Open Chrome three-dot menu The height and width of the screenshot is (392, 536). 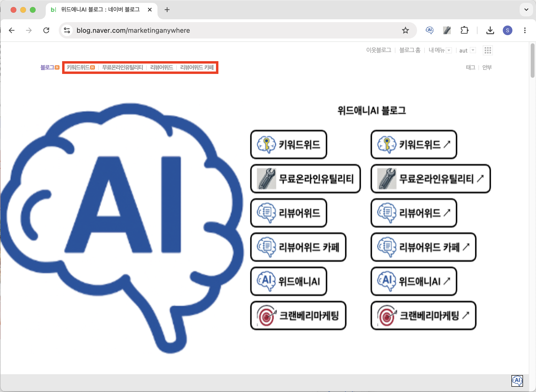[x=525, y=30]
